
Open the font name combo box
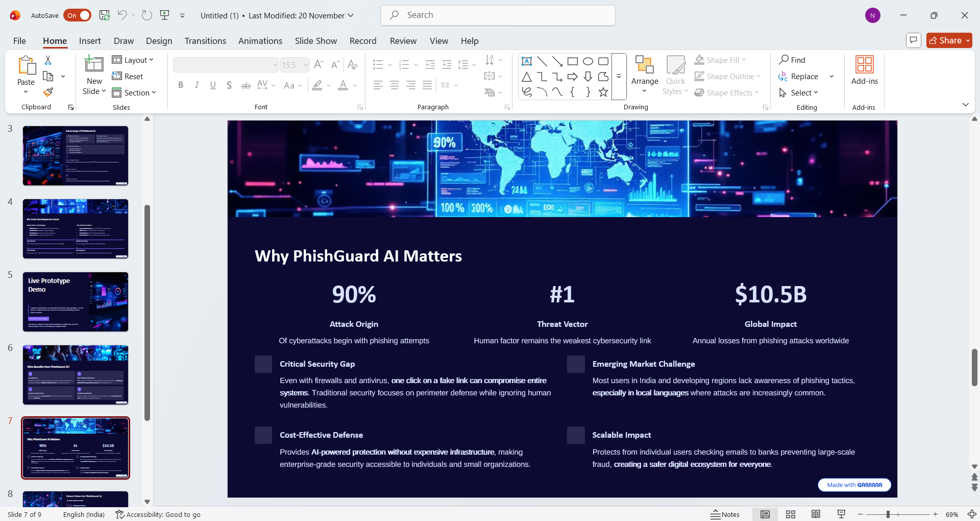(226, 65)
